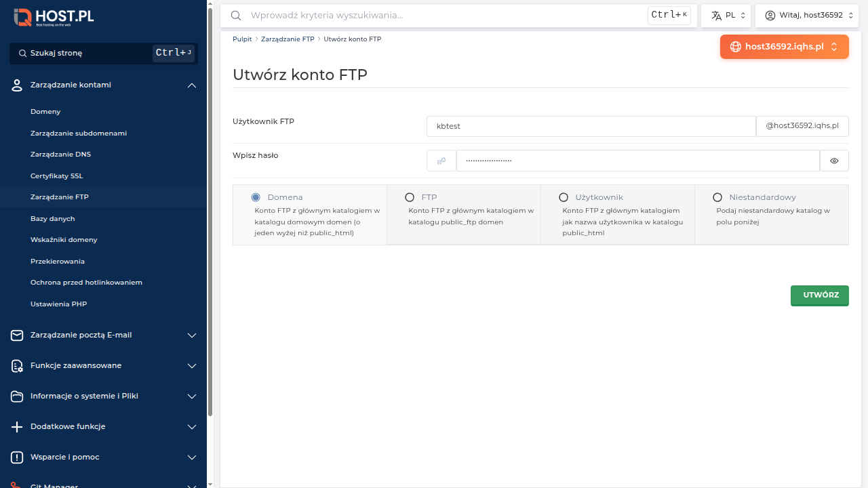The width and height of the screenshot is (868, 488).
Task: Click the Szukaj stronę sidebar search field
Action: coord(104,53)
